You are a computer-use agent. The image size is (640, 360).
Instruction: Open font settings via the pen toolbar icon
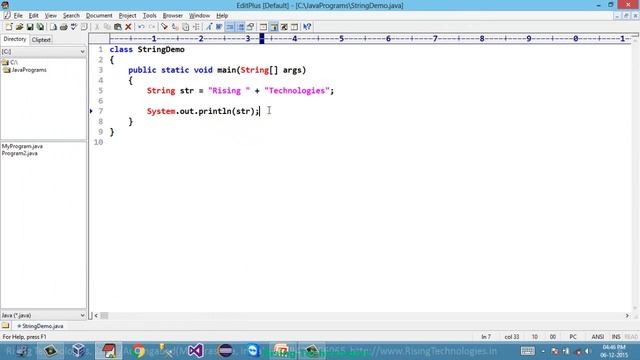tap(209, 27)
